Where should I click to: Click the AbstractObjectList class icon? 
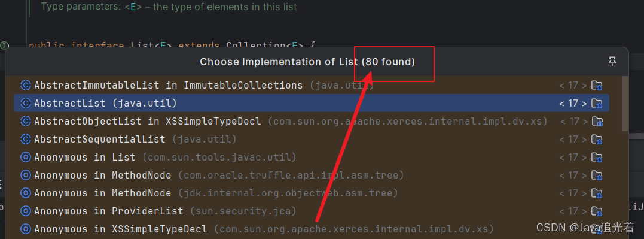click(26, 122)
